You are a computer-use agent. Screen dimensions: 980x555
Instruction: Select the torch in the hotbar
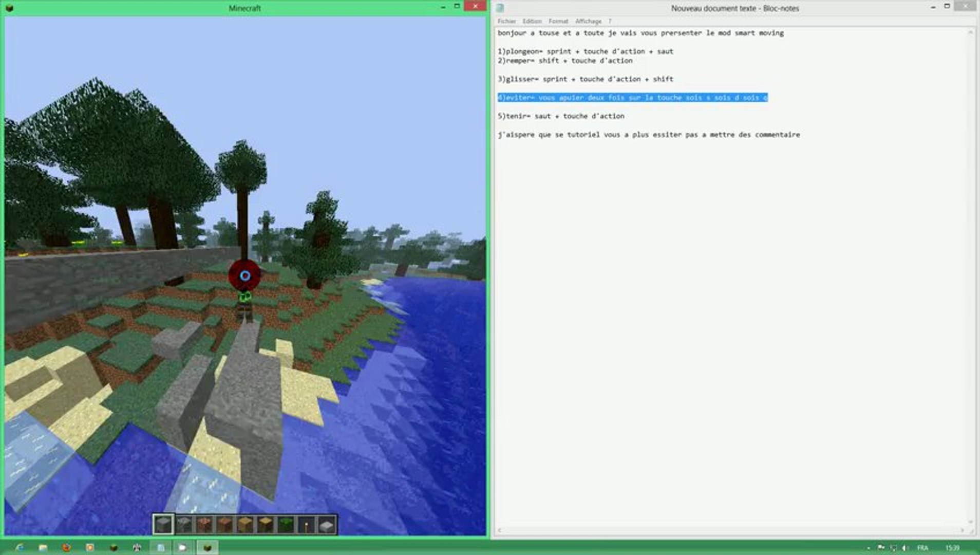(x=306, y=524)
